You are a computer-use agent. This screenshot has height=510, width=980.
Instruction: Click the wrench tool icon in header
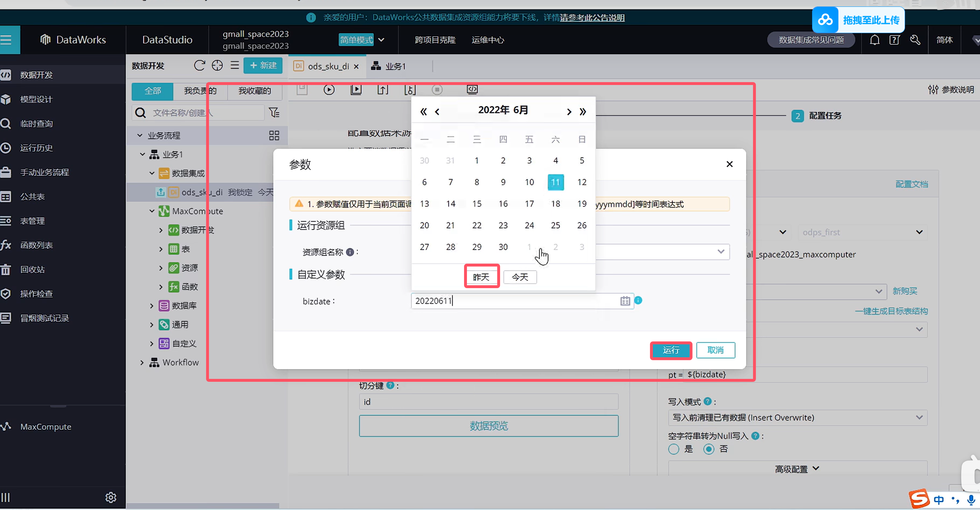pyautogui.click(x=915, y=40)
